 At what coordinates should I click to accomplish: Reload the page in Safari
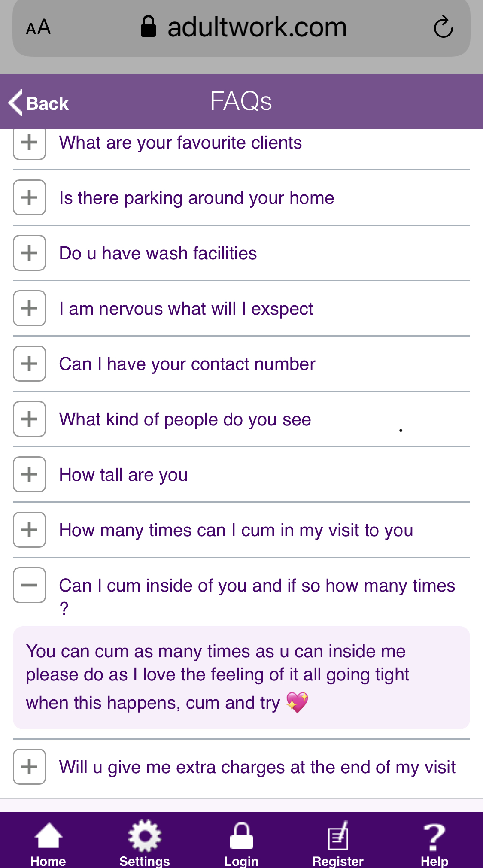click(443, 28)
